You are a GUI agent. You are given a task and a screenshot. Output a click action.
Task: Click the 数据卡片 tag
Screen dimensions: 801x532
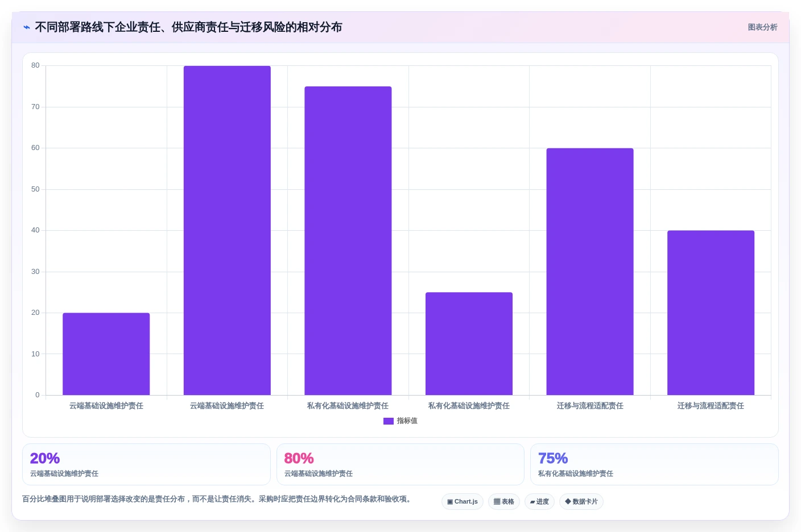581,501
